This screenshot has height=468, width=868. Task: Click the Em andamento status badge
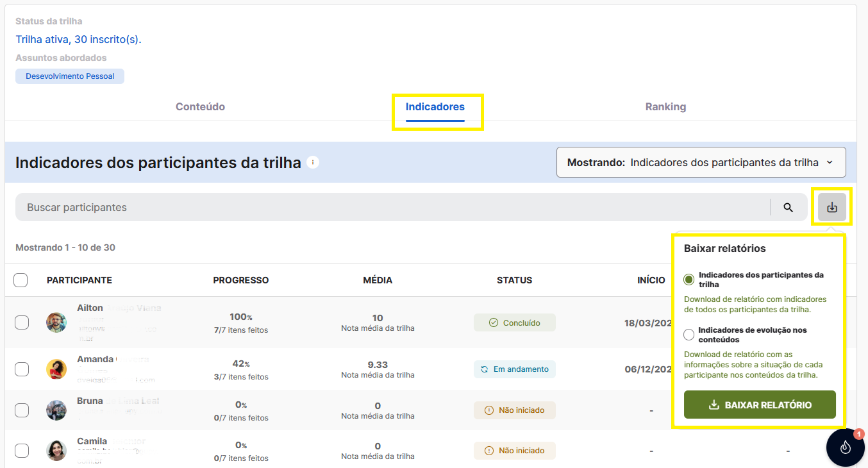[x=515, y=369]
